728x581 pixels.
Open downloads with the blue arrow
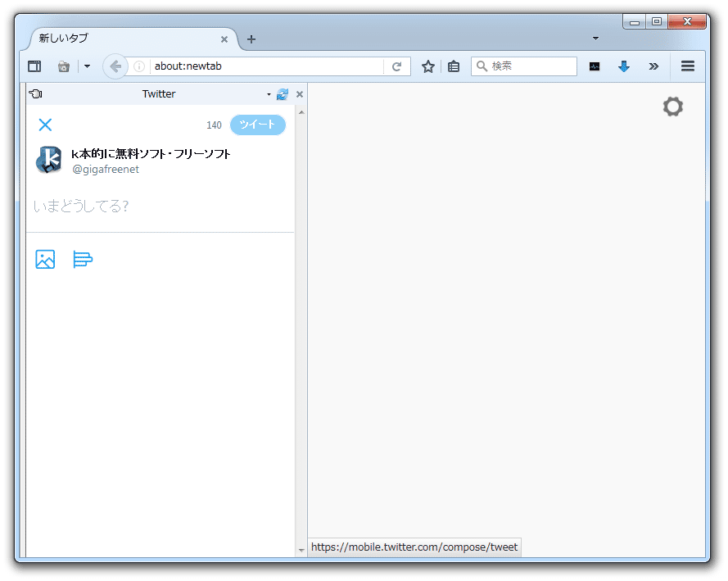[x=624, y=66]
